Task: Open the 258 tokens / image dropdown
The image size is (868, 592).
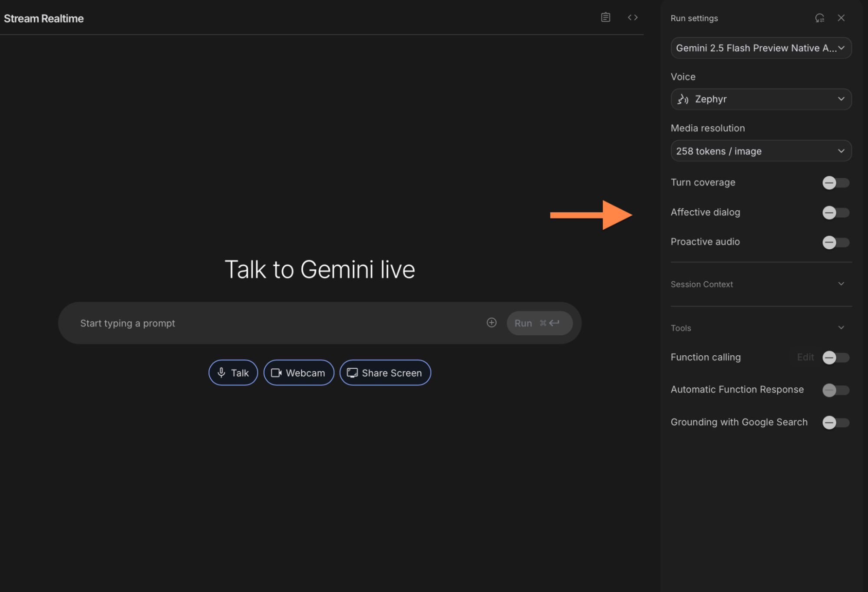Action: tap(761, 151)
